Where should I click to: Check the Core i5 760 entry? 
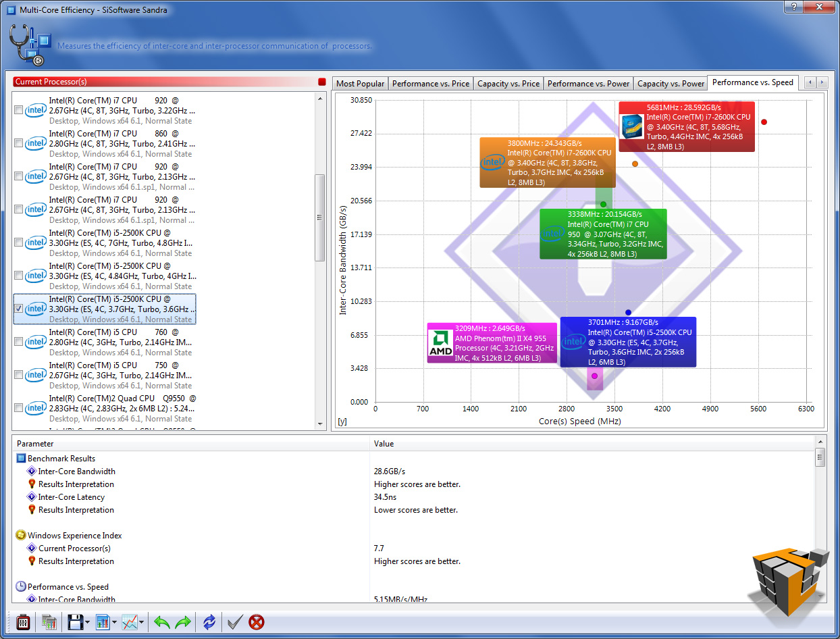[x=18, y=342]
